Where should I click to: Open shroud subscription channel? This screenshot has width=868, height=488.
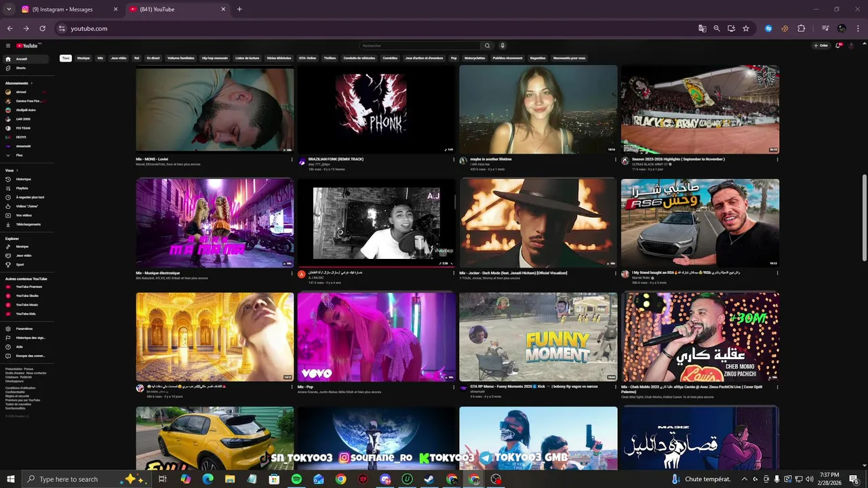click(x=26, y=92)
